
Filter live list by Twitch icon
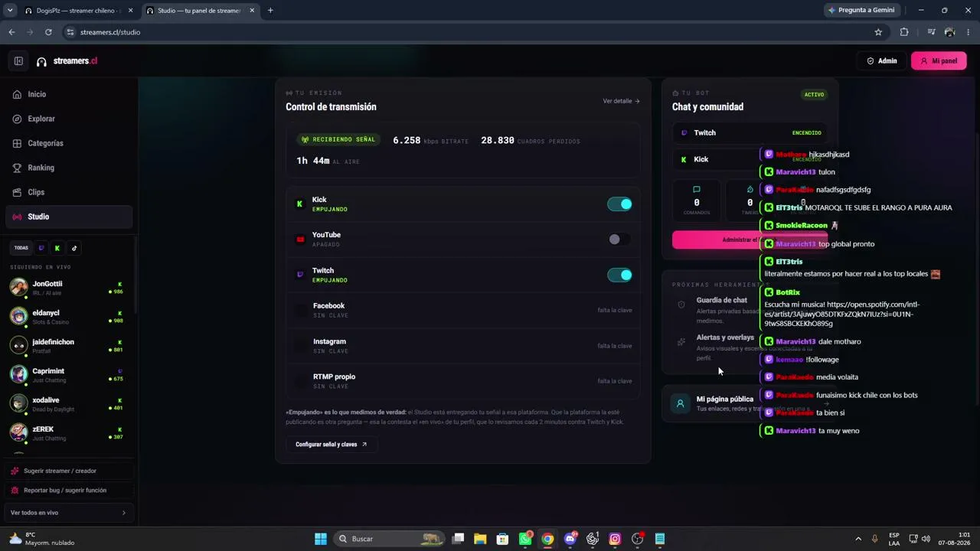[41, 248]
